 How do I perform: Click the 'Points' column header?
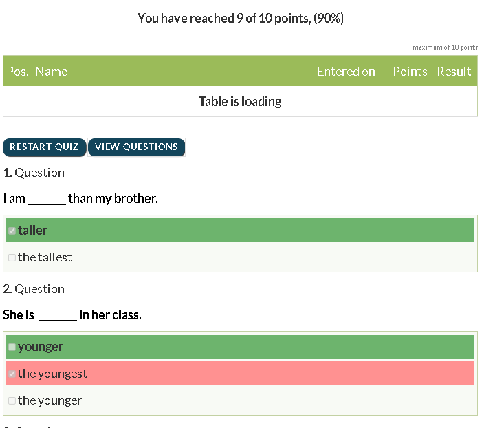coord(410,72)
